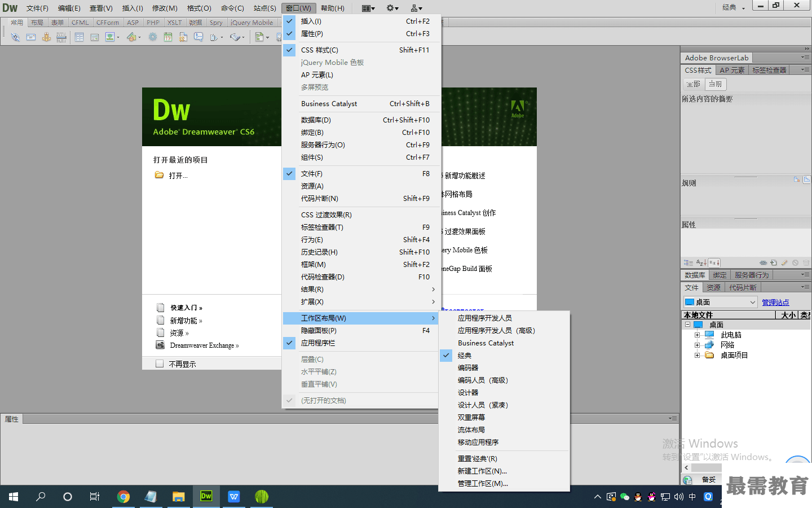Click the Comment insert icon
812x508 pixels.
(x=198, y=37)
